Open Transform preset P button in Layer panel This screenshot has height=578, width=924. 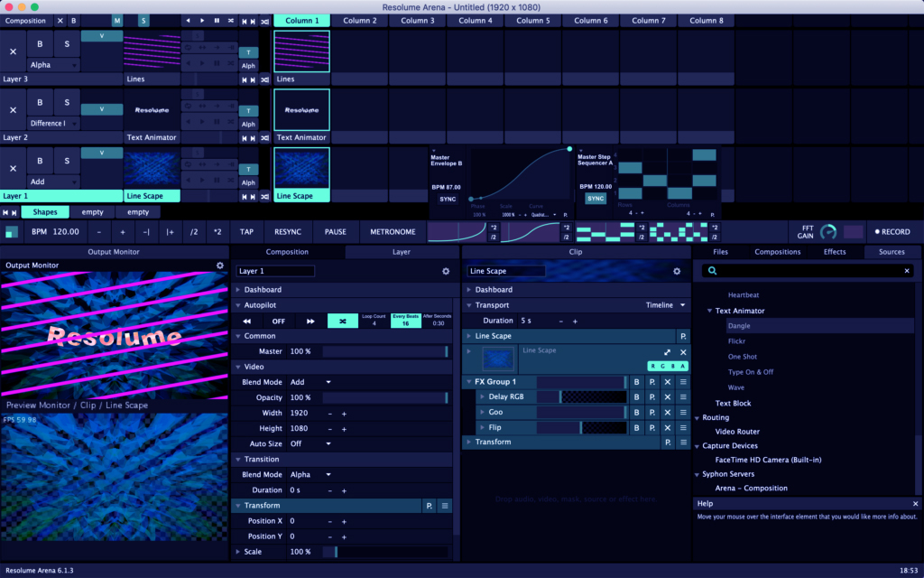(430, 506)
